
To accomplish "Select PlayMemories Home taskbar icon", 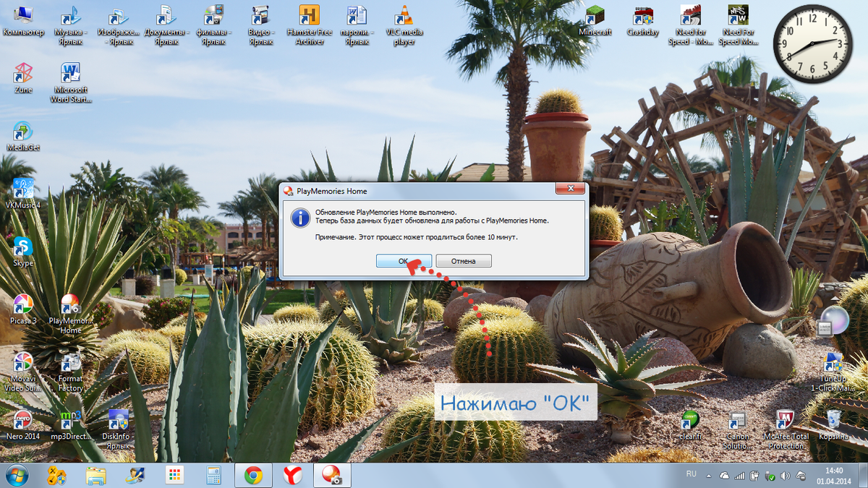I will pyautogui.click(x=331, y=475).
